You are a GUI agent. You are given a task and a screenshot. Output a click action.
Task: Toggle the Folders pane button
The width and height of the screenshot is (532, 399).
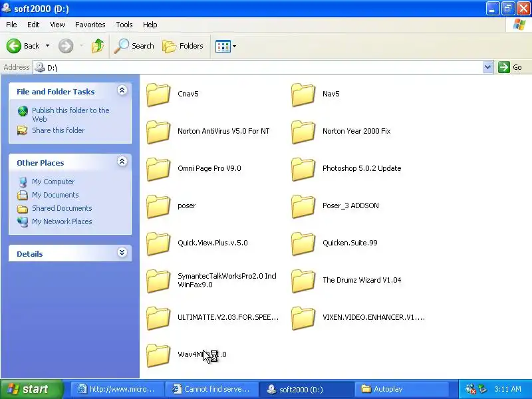pos(183,46)
